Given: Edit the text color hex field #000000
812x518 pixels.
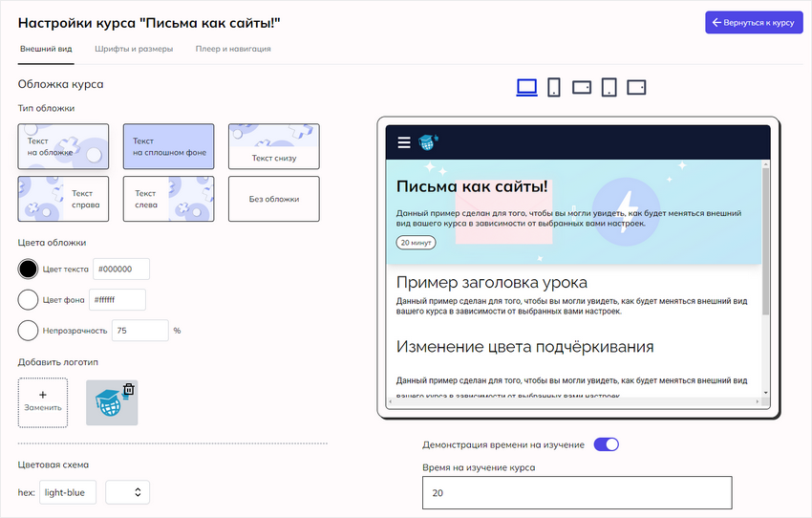Looking at the screenshot, I should click(121, 269).
